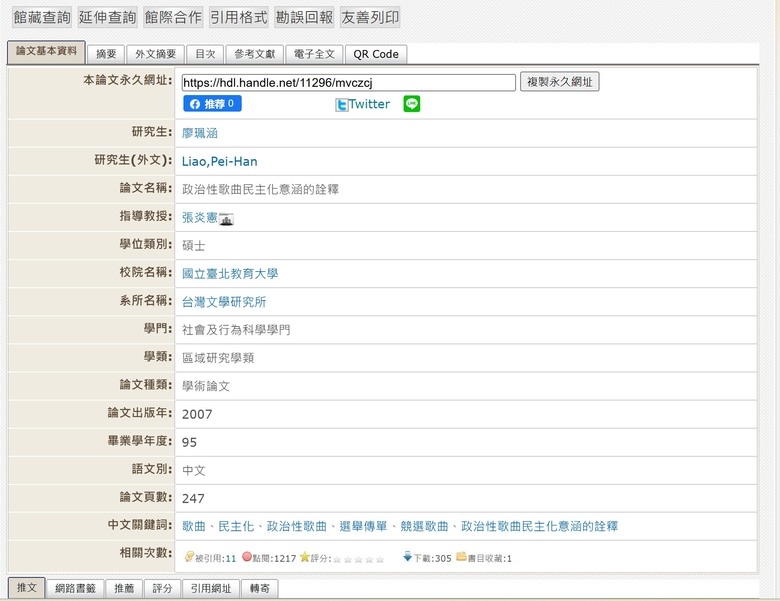The width and height of the screenshot is (780, 601).
Task: Open the QR Code tab
Action: [x=376, y=54]
